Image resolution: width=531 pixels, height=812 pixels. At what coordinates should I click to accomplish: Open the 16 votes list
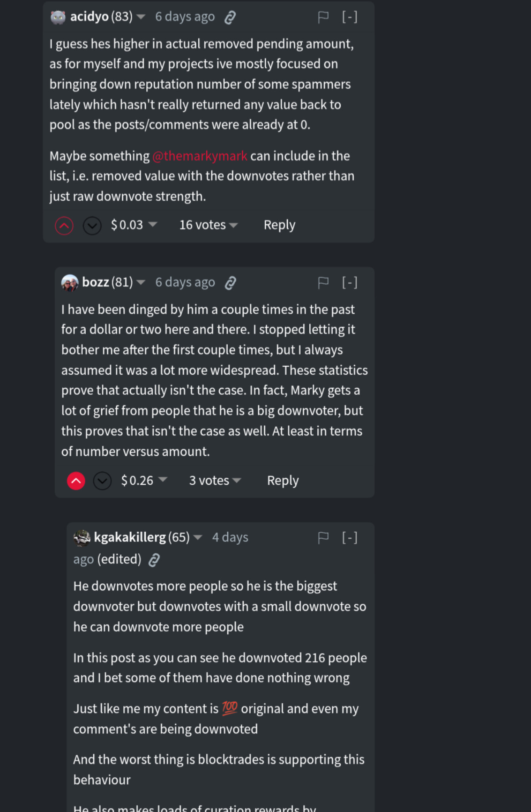(x=208, y=225)
